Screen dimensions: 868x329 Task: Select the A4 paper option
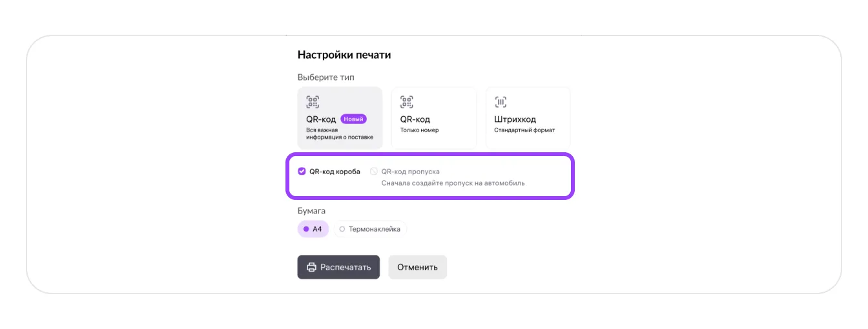313,229
